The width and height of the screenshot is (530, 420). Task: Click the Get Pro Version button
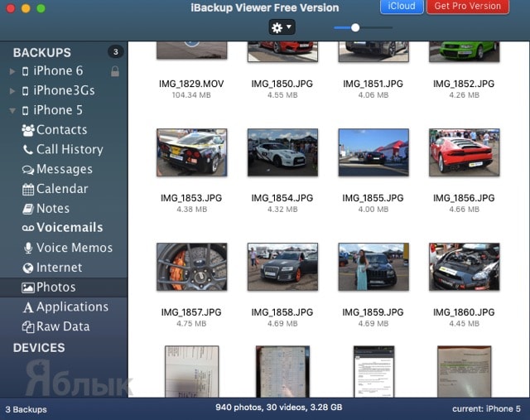[467, 7]
